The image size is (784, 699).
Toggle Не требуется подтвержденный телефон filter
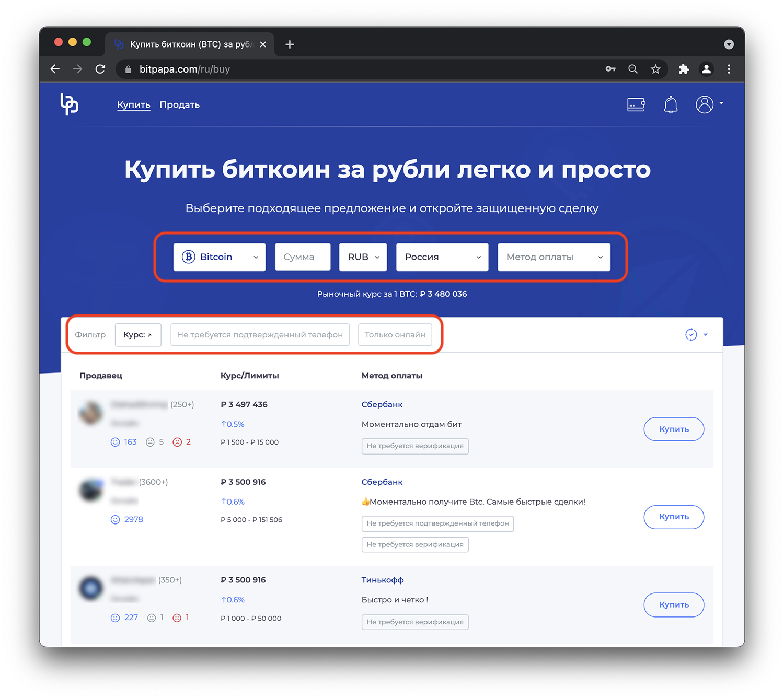(x=260, y=335)
